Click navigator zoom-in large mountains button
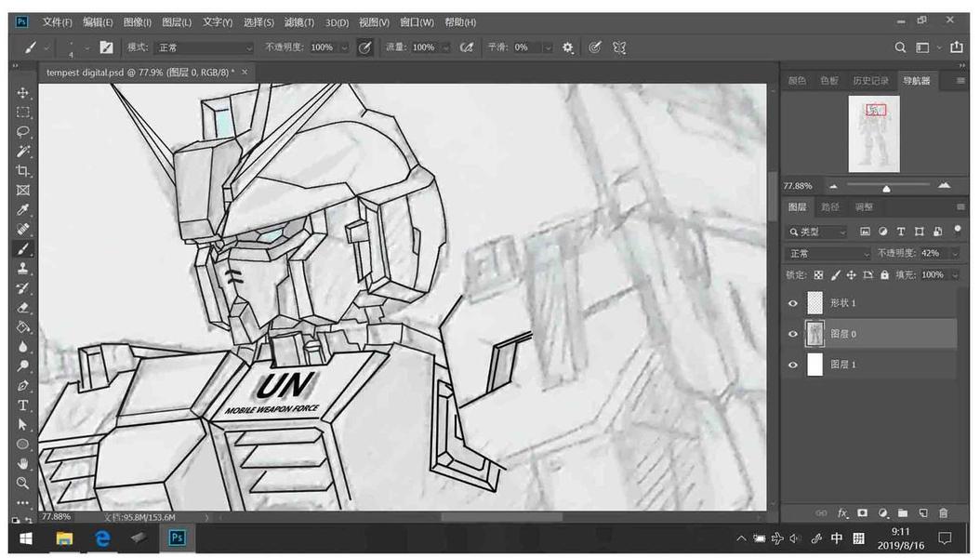The image size is (980, 558). [x=944, y=186]
